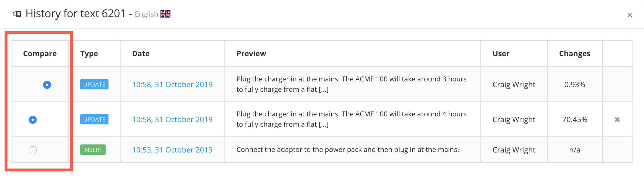Select compare radio for the 70.45% revision
644x180 pixels.
tap(33, 120)
